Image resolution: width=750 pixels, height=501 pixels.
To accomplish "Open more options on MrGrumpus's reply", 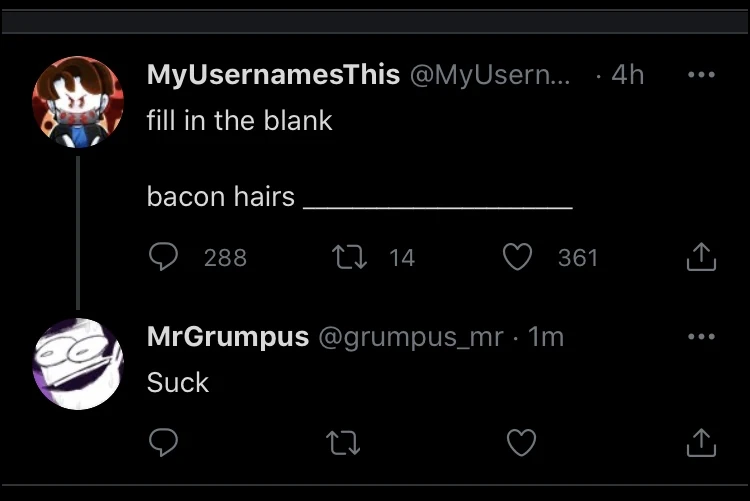I will click(701, 337).
